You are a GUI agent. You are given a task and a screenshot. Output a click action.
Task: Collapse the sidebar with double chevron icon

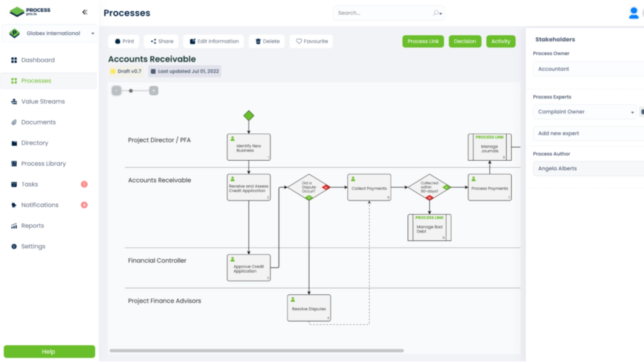pyautogui.click(x=85, y=12)
